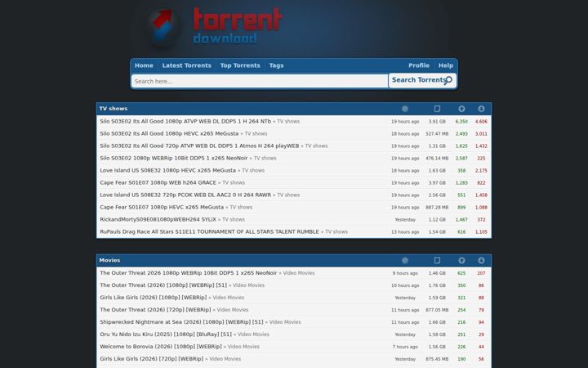
Task: Open Oru Yu Nido Izu Kiru (2025) BluRay torrent
Action: [166, 334]
